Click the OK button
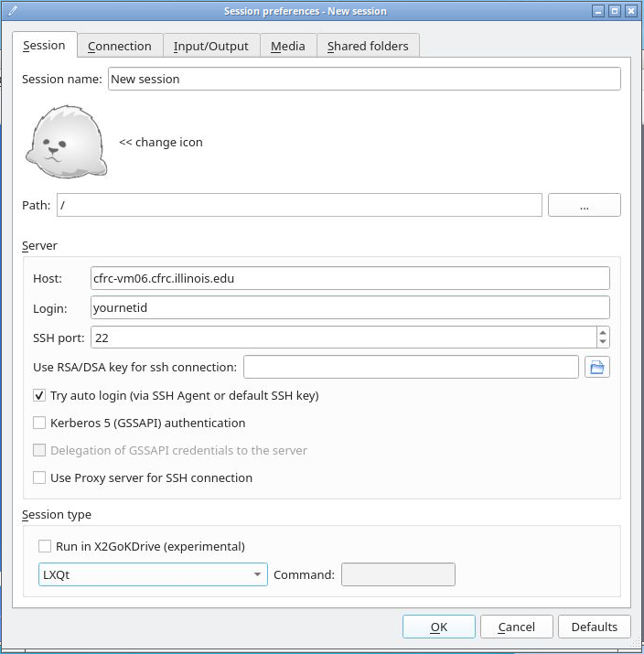This screenshot has height=654, width=644. tap(439, 627)
